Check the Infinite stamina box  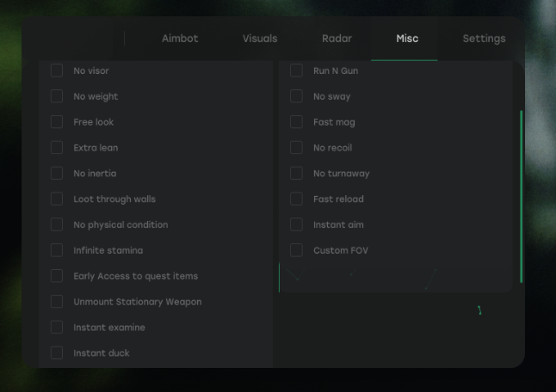(x=57, y=250)
